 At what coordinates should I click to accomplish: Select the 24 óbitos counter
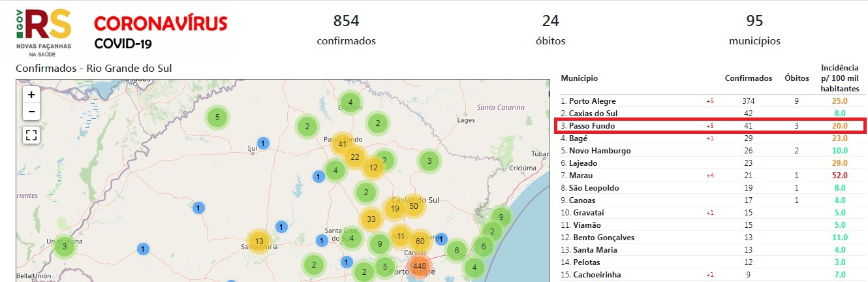pyautogui.click(x=550, y=29)
